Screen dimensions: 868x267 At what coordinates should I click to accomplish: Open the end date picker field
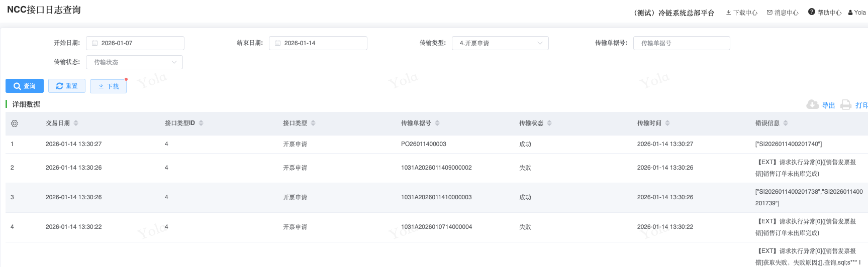tap(318, 43)
